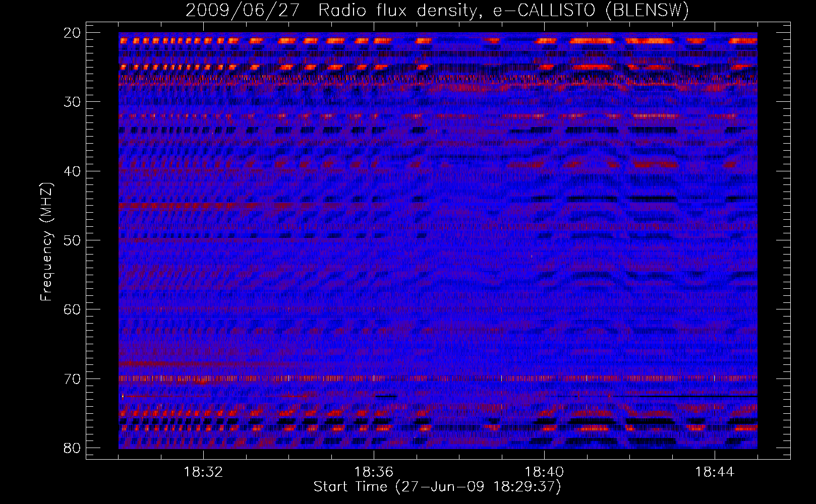This screenshot has height=504, width=816.
Task: Click the 'Frequency (MHZ)' axis label
Action: [x=46, y=241]
